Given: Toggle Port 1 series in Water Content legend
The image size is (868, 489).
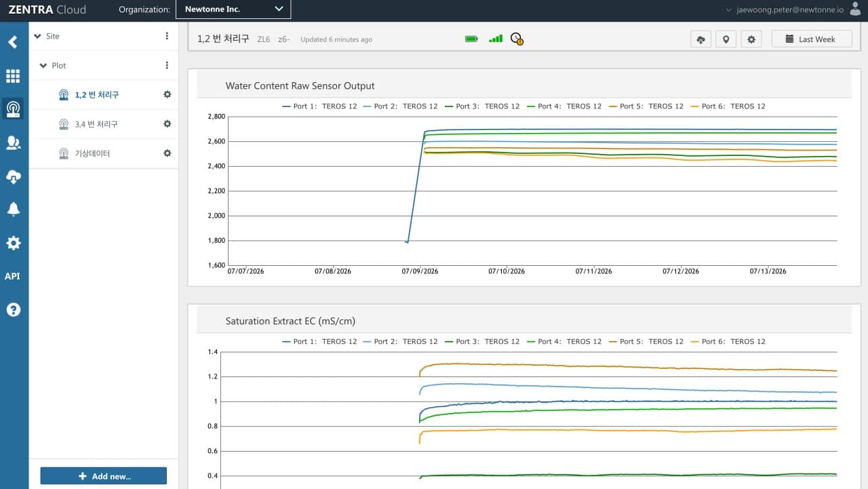Looking at the screenshot, I should (x=319, y=106).
